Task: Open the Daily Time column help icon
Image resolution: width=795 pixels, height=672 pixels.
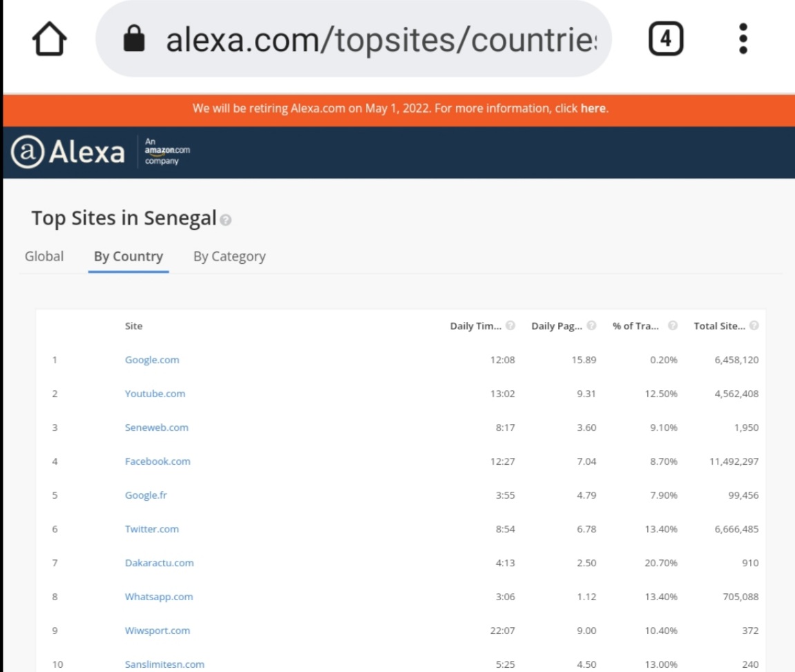Action: 510,325
